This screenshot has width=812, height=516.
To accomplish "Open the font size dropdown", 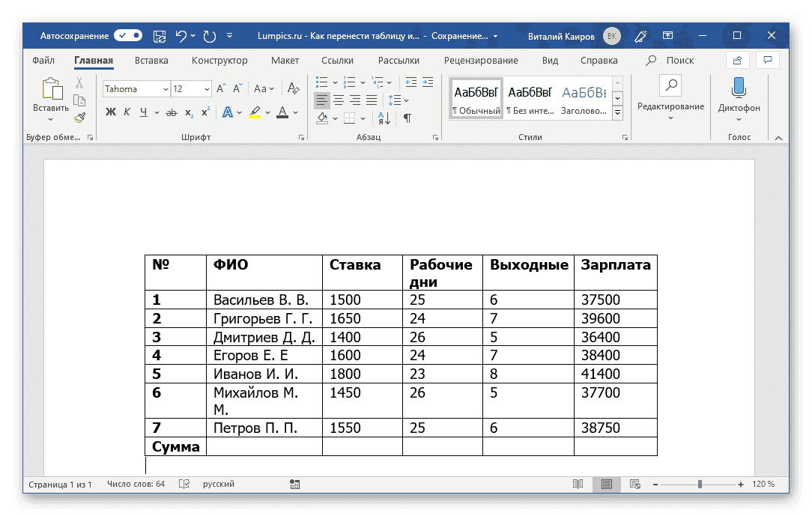I will (x=206, y=88).
